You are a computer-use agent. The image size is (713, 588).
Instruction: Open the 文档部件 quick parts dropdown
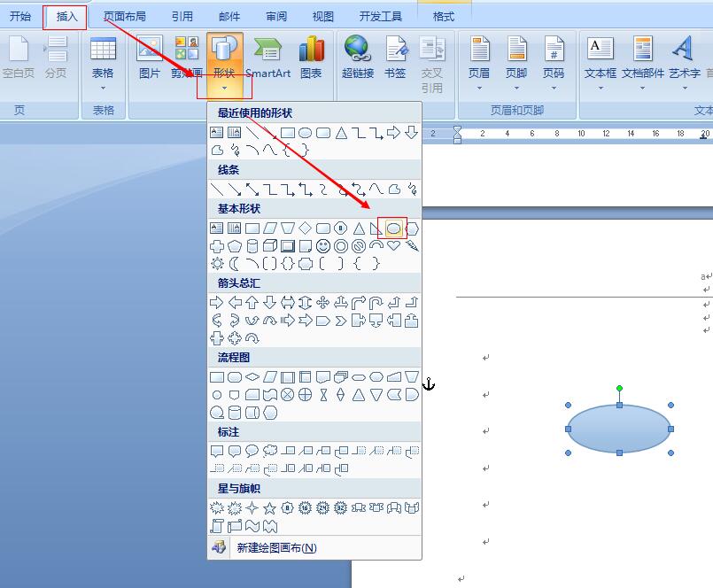pyautogui.click(x=643, y=64)
